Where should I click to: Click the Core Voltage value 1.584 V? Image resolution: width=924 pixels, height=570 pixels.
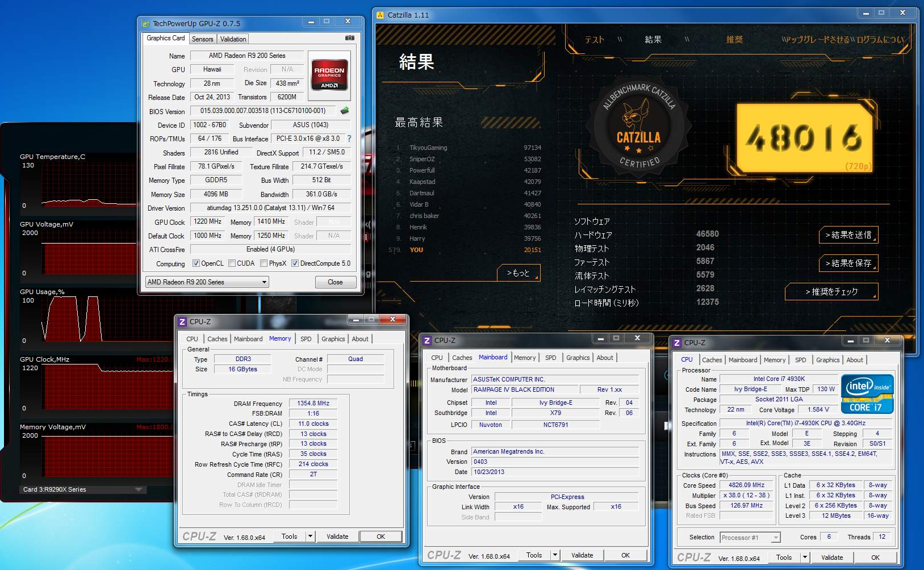(818, 409)
